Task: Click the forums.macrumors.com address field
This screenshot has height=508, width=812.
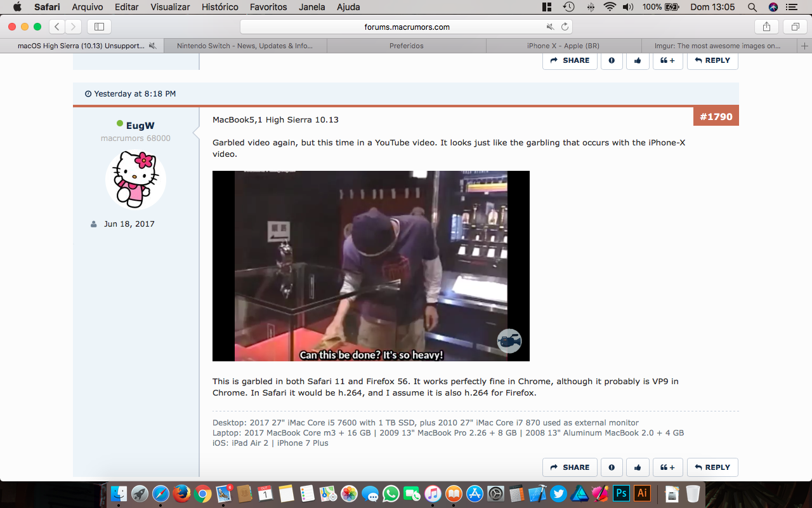Action: click(x=407, y=27)
